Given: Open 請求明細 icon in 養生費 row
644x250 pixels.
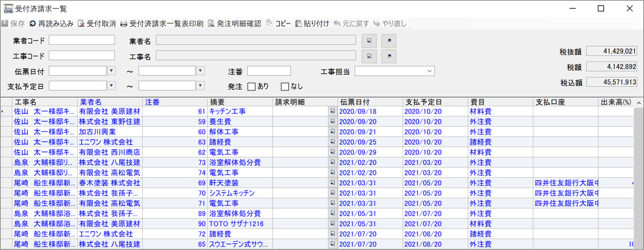Looking at the screenshot, I should point(333,121).
